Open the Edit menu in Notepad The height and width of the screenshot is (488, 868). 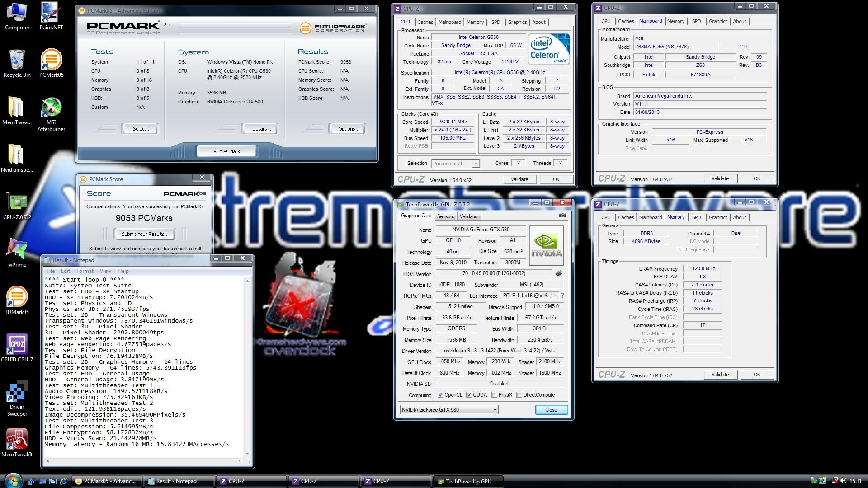[x=66, y=271]
